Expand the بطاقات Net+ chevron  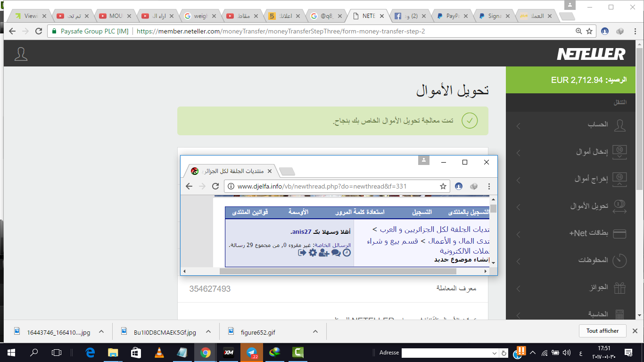(x=519, y=234)
